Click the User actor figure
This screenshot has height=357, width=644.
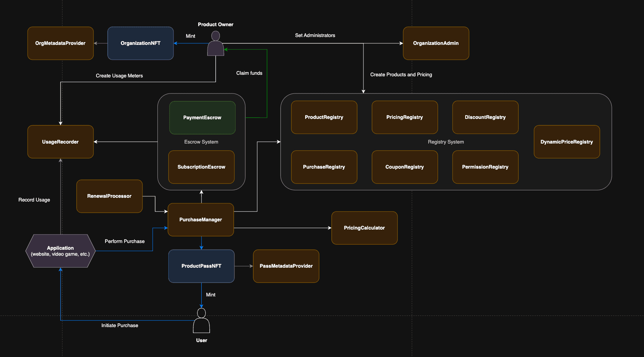[x=201, y=321]
